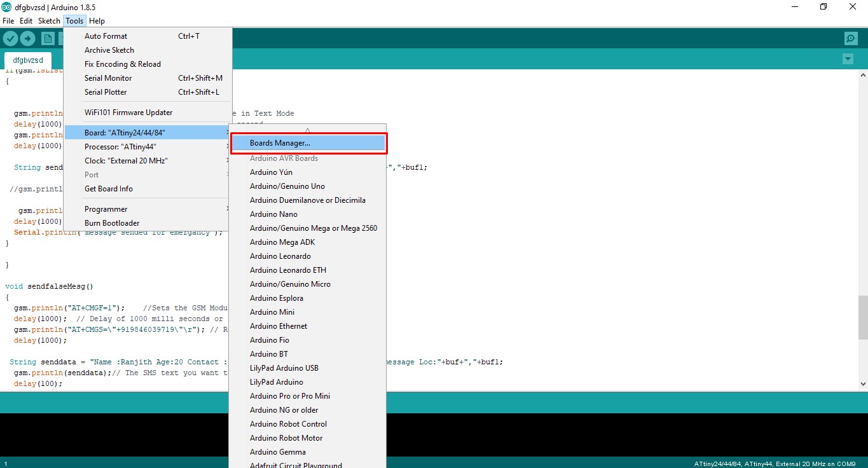Image resolution: width=868 pixels, height=468 pixels.
Task: Choose Auto Format from Tools menu
Action: tap(148, 36)
